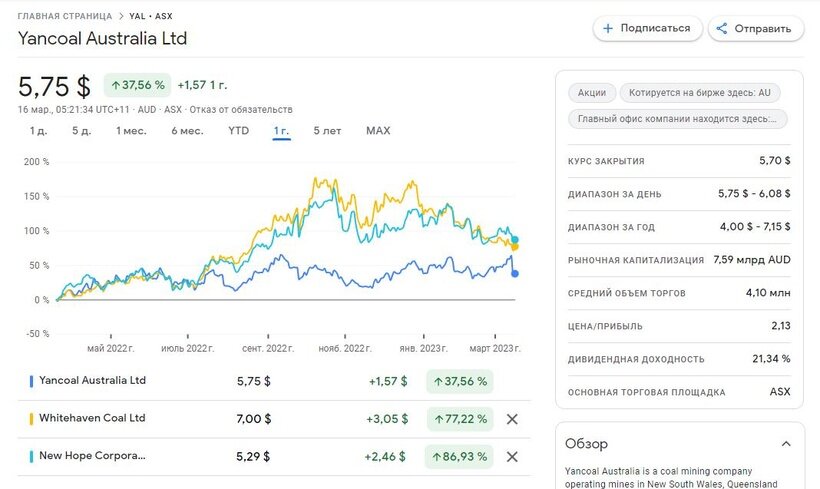Click the blue Yancoal legend color bar
This screenshot has width=820, height=489.
[x=31, y=381]
